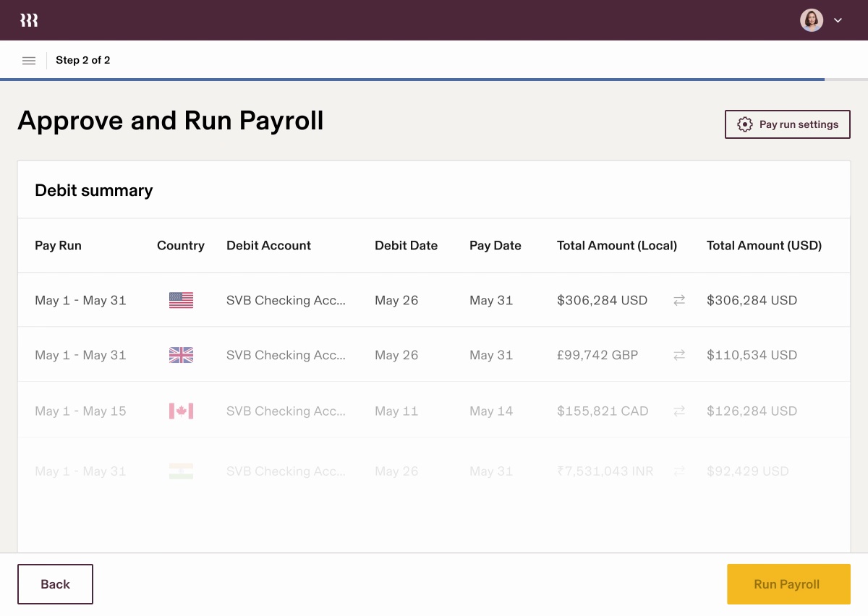Screen dimensions: 868x616
Task: Click the United States flag icon
Action: (x=181, y=300)
